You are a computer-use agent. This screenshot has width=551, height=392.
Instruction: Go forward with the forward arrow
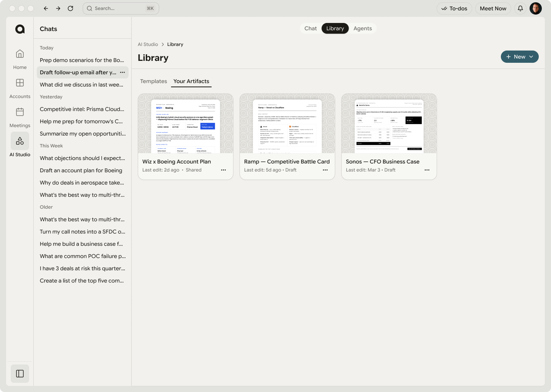click(58, 8)
